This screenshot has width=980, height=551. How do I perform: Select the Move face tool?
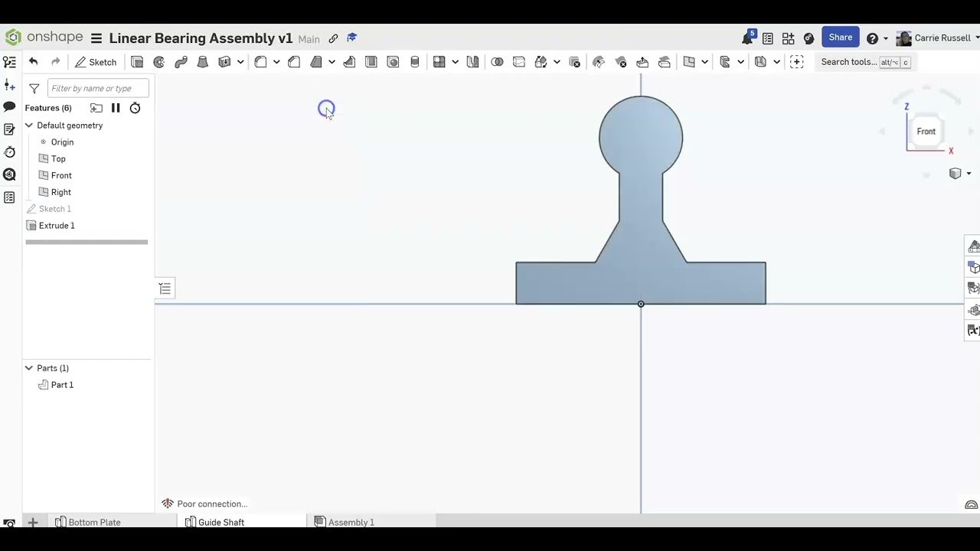click(642, 62)
